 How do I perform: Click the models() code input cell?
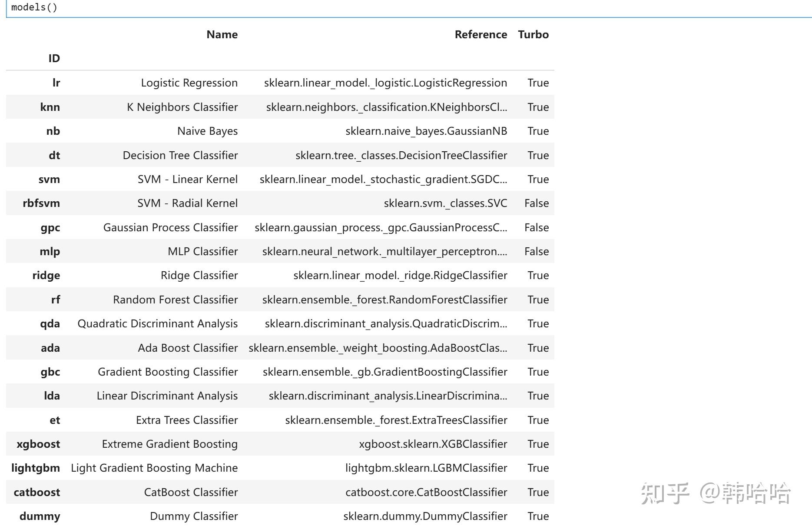coord(408,7)
